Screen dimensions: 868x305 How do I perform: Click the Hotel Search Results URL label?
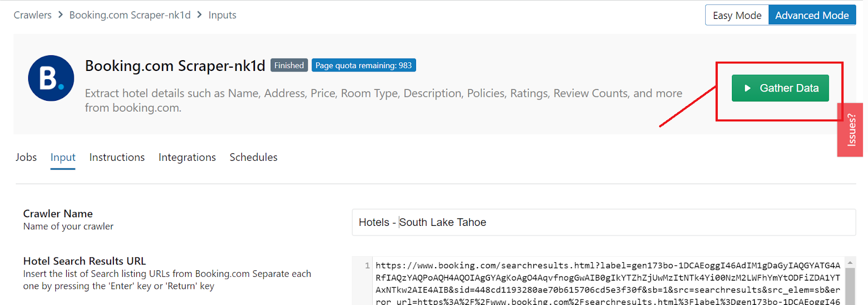(85, 261)
